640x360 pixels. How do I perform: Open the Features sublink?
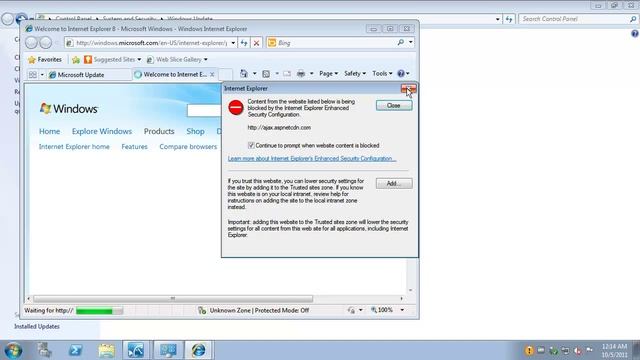pos(134,147)
